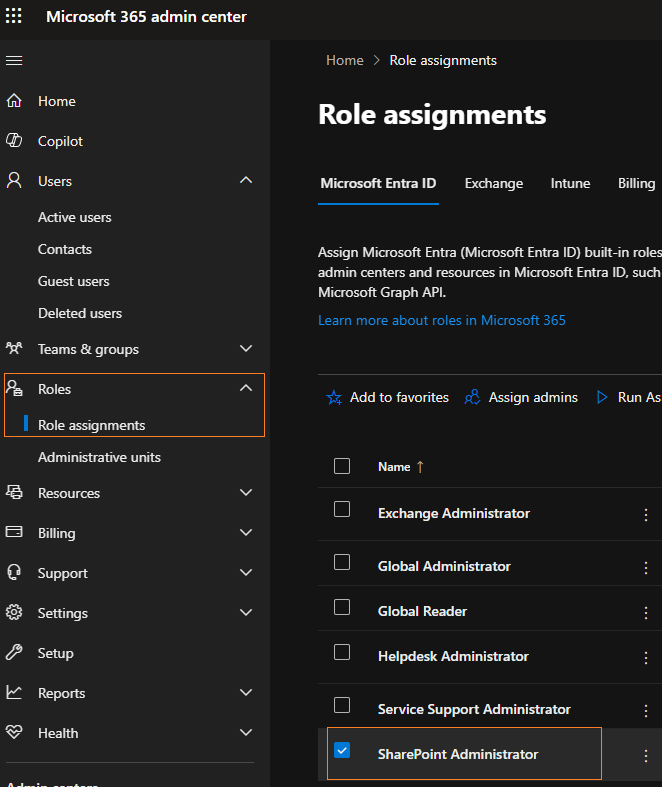Click the Add to favorites star icon
The height and width of the screenshot is (787, 662).
[x=334, y=398]
